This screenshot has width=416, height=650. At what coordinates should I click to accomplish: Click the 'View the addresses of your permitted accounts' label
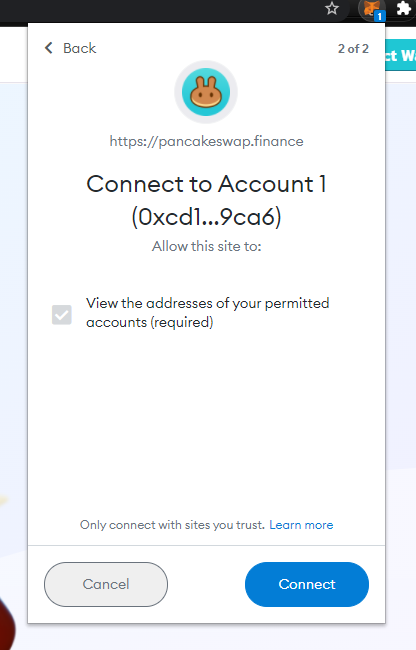(208, 313)
